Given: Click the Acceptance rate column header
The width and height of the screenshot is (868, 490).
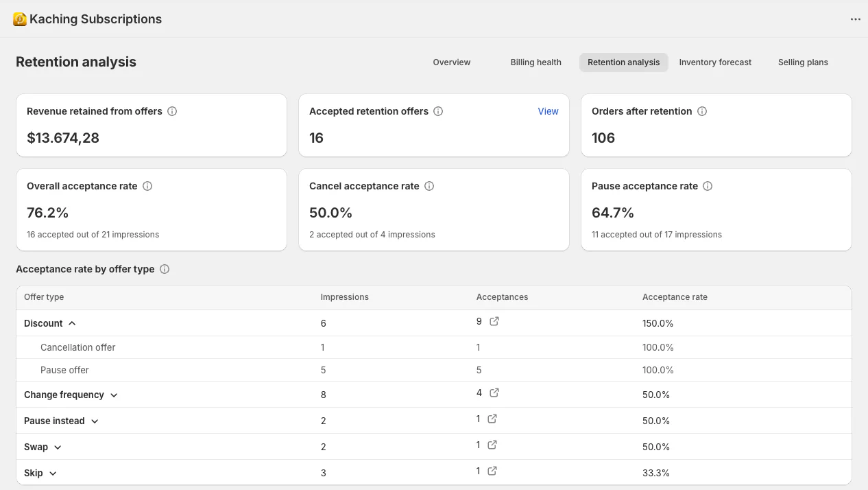Looking at the screenshot, I should [x=675, y=297].
